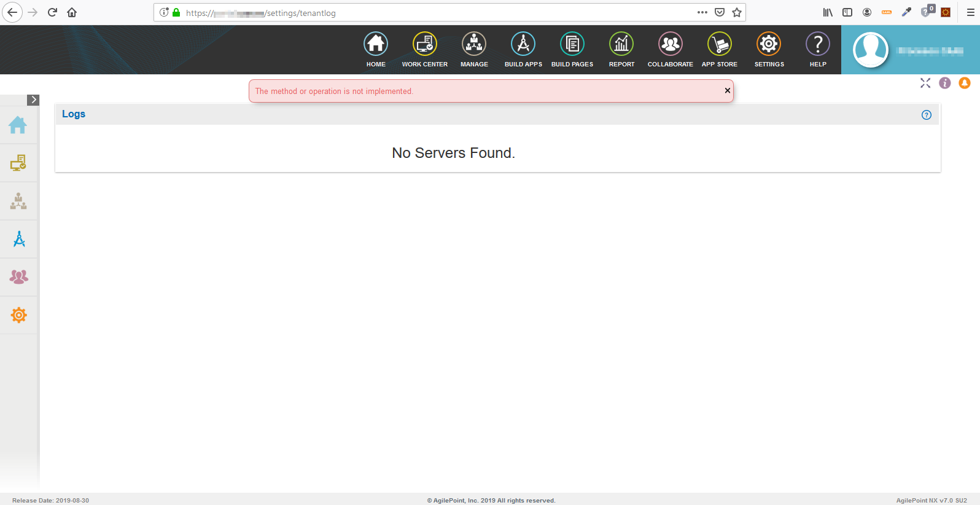Expand the left sidebar with the arrow
This screenshot has height=505, width=980.
(33, 100)
